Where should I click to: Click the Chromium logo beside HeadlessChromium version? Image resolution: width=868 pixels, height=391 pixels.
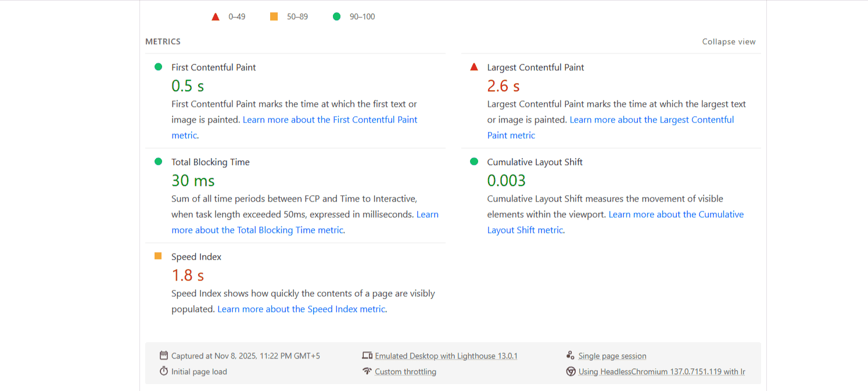tap(570, 371)
